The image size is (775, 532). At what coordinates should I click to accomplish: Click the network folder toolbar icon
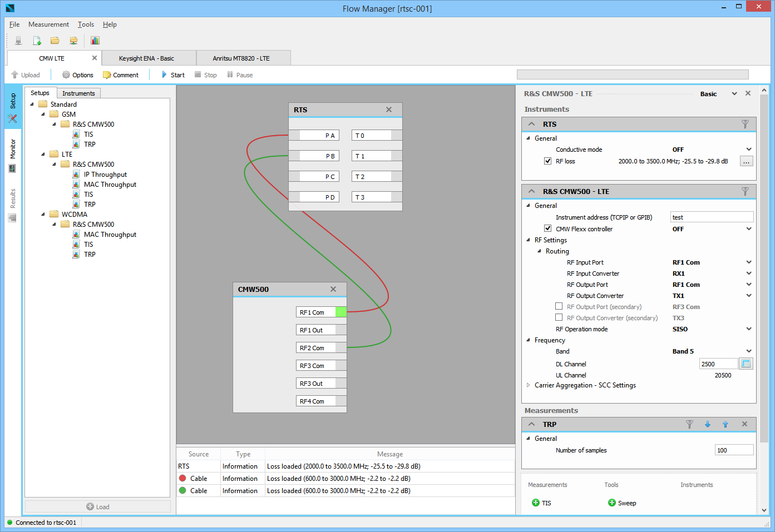[73, 41]
